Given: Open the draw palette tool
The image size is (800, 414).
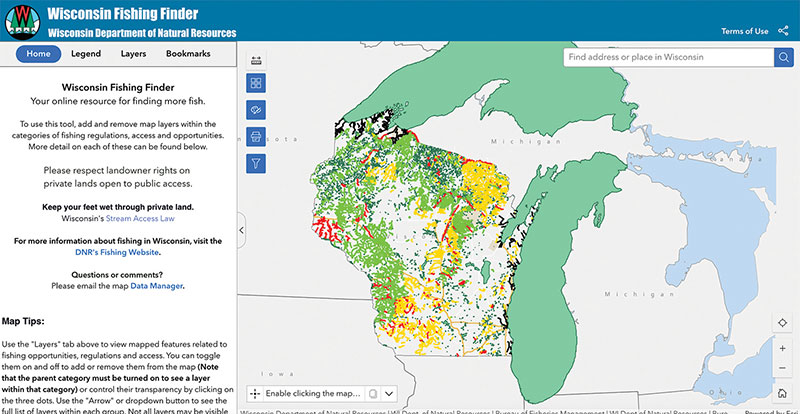Looking at the screenshot, I should tap(256, 110).
